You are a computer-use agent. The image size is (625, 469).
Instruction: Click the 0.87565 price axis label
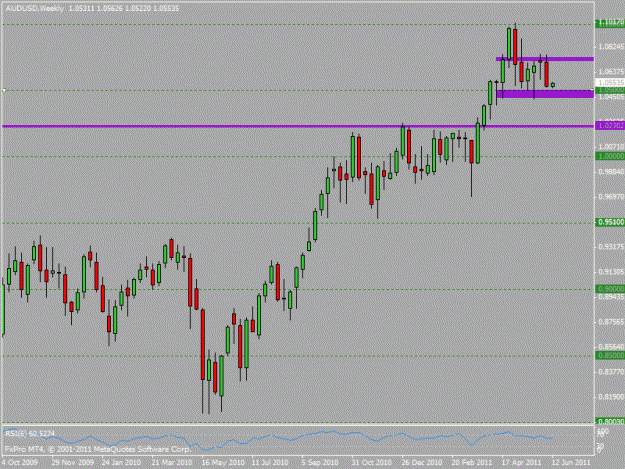coord(611,322)
